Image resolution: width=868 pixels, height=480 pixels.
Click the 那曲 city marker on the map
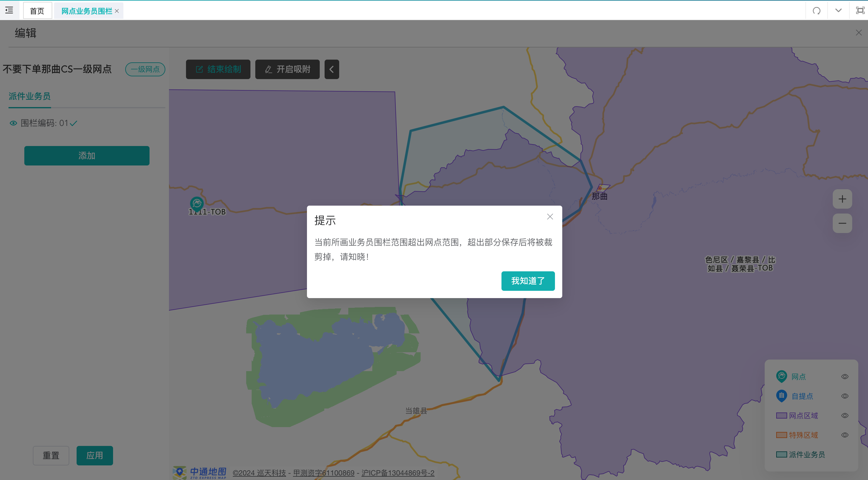(600, 188)
